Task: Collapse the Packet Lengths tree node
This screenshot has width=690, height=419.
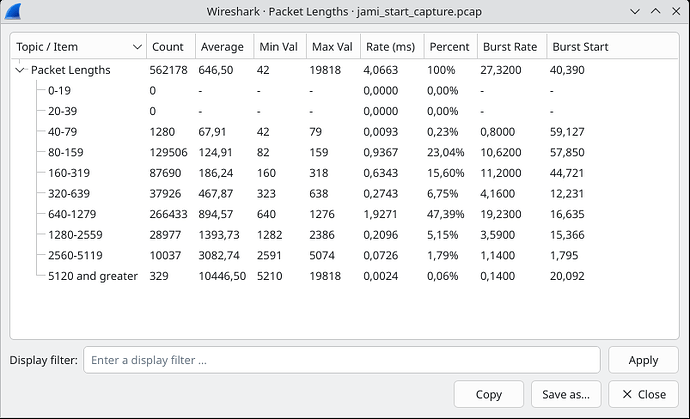Action: (20, 70)
